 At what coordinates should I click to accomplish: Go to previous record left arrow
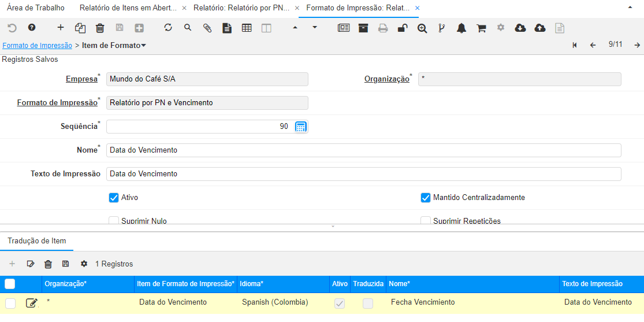(593, 45)
